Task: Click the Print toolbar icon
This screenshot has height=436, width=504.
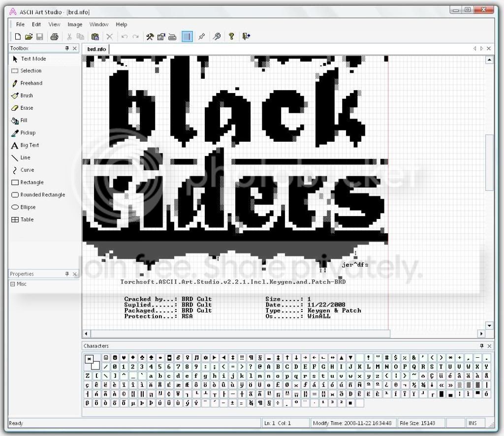Action: click(x=54, y=36)
